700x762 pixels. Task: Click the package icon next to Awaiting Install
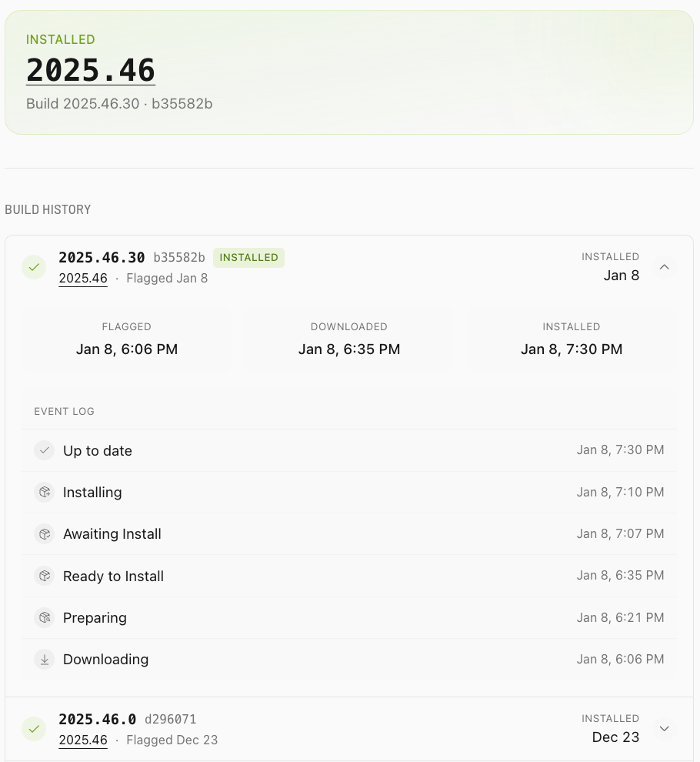tap(44, 533)
